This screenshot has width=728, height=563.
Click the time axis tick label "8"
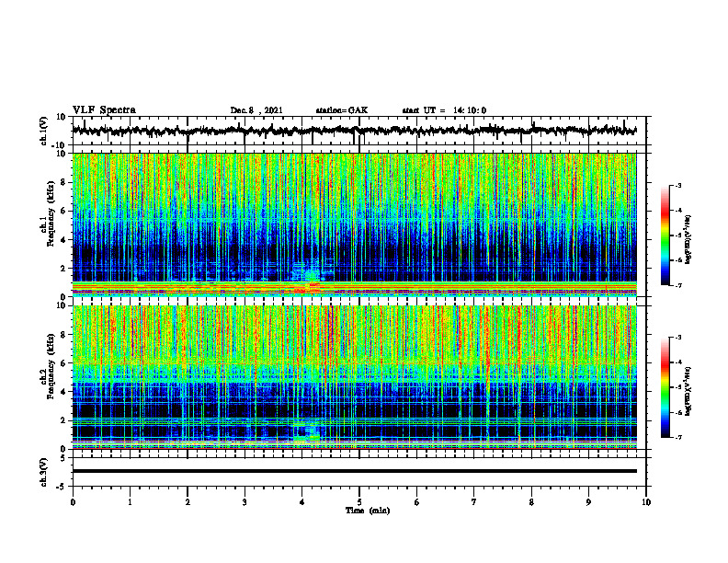531,502
